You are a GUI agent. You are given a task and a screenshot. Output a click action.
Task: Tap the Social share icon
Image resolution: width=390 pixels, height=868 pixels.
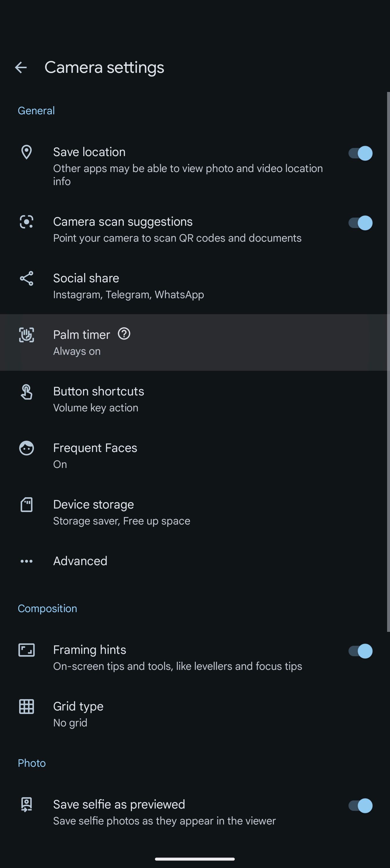(27, 278)
